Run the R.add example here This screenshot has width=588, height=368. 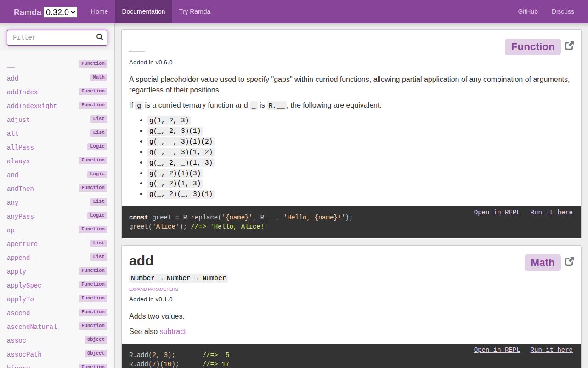coord(551,350)
